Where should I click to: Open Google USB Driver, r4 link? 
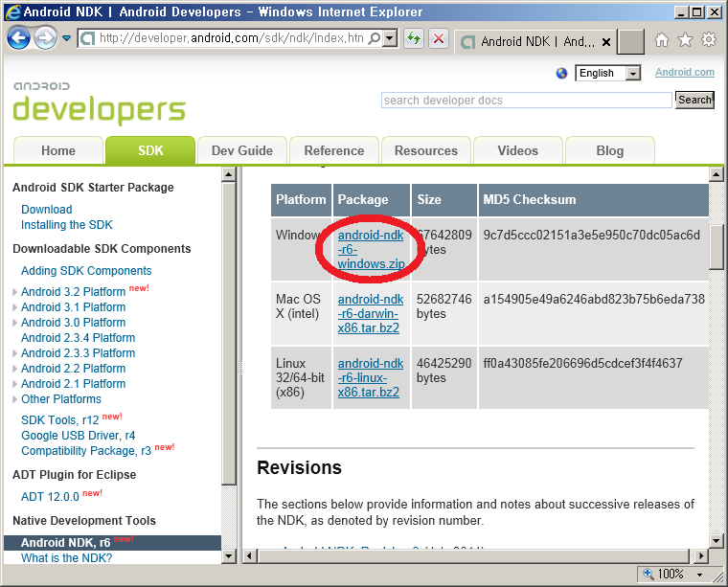[x=78, y=436]
